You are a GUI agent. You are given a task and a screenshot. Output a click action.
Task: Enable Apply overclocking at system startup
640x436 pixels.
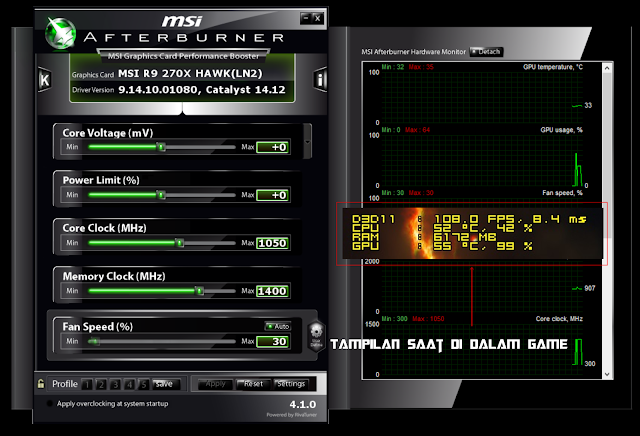(x=49, y=403)
